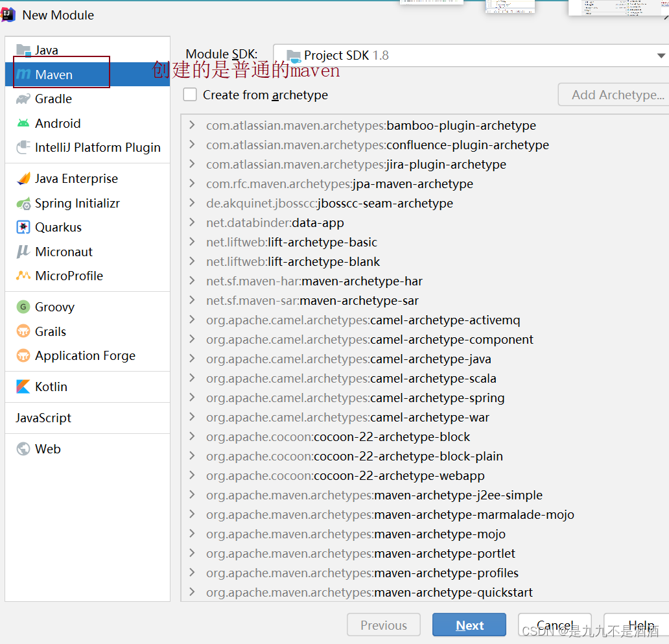Select Grails module type
This screenshot has height=644, width=669.
click(x=88, y=331)
